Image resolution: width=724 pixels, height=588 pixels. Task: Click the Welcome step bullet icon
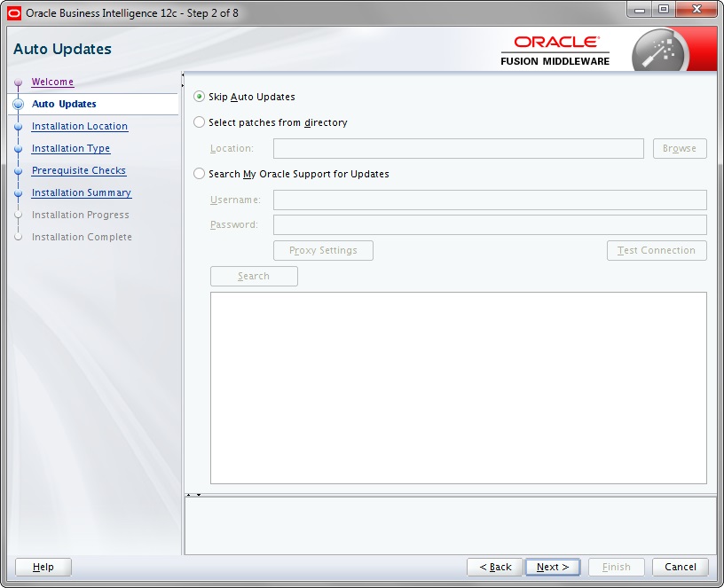point(18,82)
